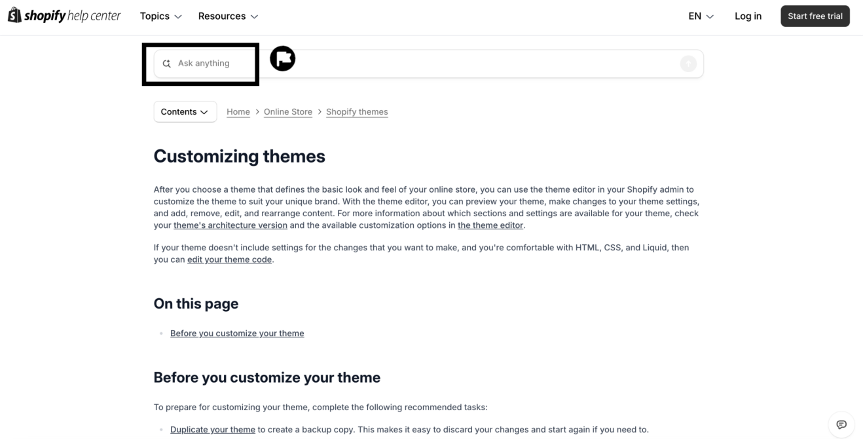The image size is (864, 440).
Task: Open the chat feedback icon
Action: [841, 424]
